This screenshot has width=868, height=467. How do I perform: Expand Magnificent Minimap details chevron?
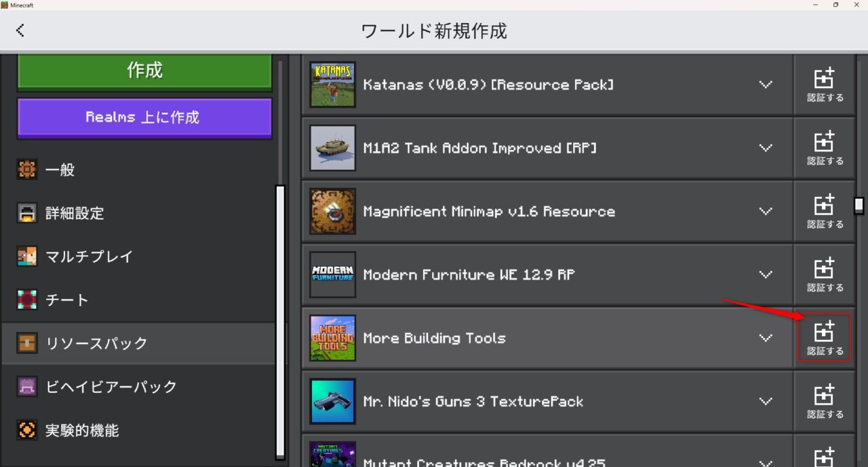pos(766,211)
